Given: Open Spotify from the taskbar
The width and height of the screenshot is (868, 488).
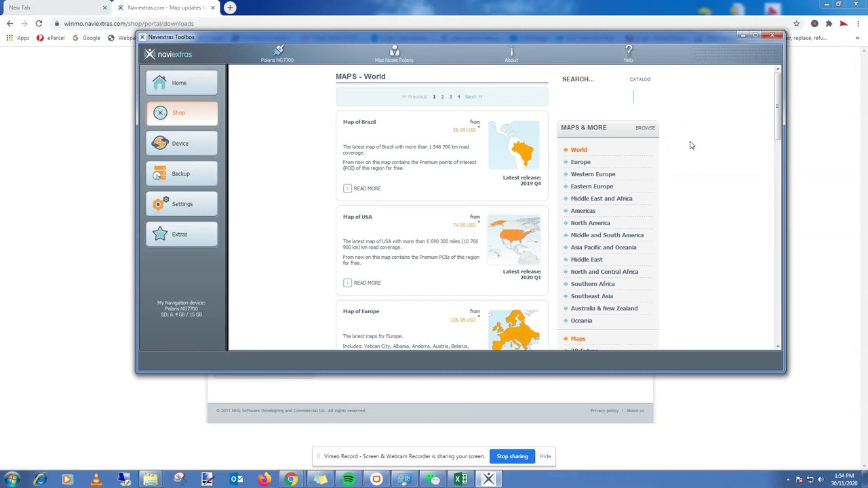Looking at the screenshot, I should click(348, 479).
